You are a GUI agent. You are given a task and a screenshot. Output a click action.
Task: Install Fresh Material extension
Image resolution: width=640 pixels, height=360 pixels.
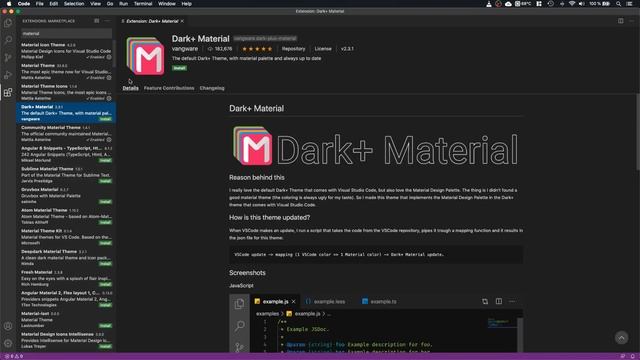pyautogui.click(x=105, y=284)
